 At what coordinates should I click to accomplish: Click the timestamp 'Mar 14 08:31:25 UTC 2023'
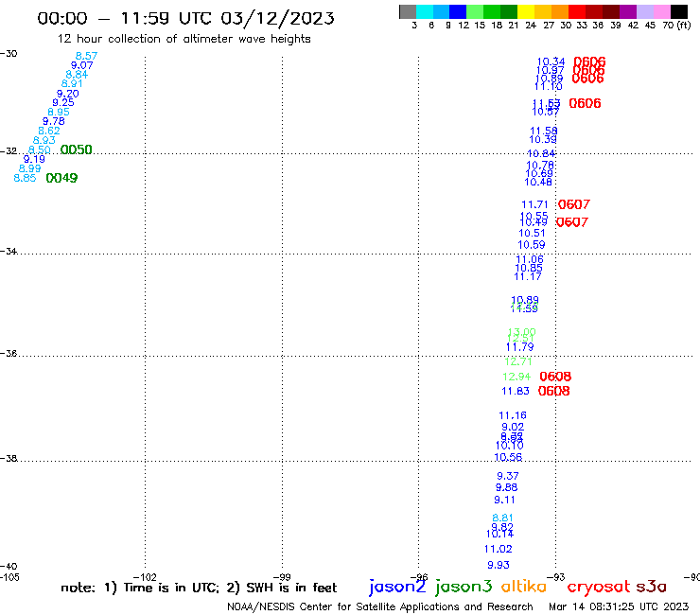tap(619, 607)
